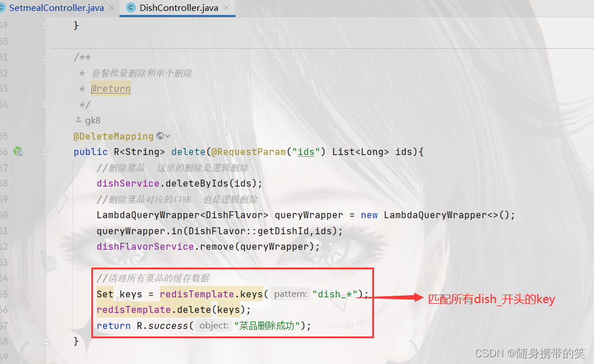Click the request mapping gutter icon beside delete method
The height and width of the screenshot is (364, 594).
[18, 152]
